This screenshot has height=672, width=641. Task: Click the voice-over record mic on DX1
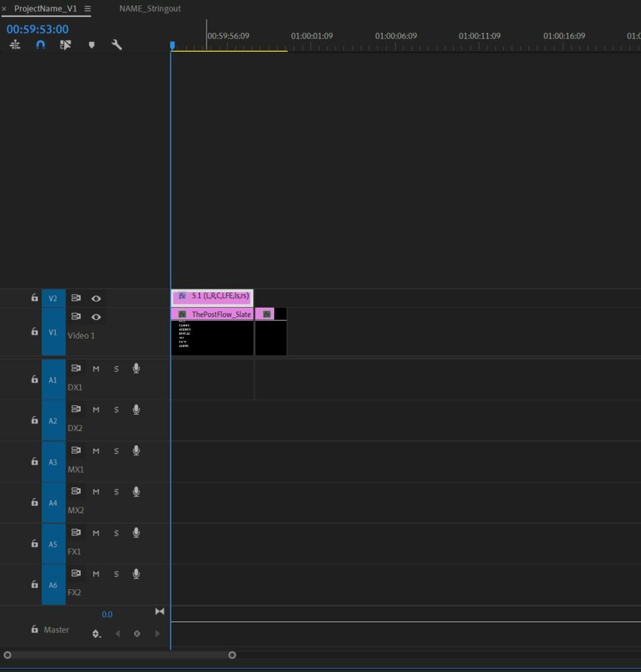click(x=136, y=368)
